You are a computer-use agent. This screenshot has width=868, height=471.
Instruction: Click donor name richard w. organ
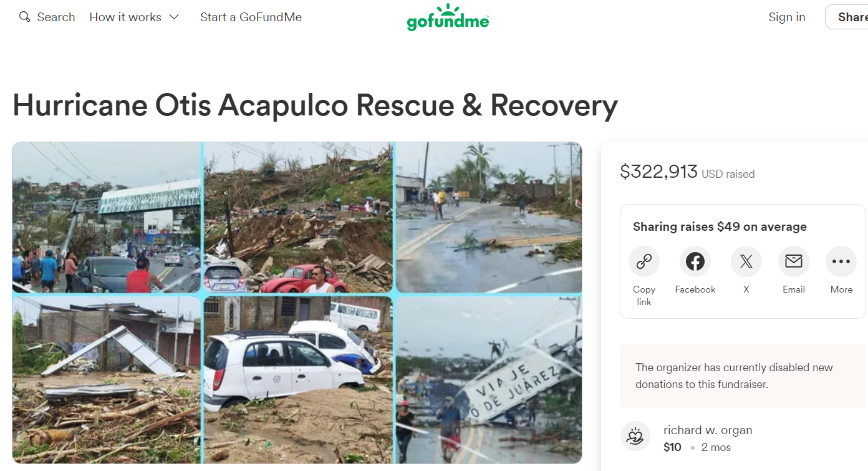pyautogui.click(x=708, y=430)
